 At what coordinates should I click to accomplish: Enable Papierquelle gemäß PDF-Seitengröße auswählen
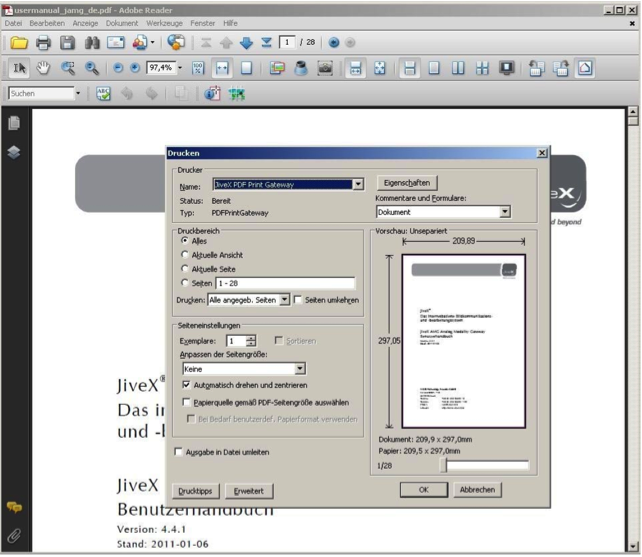coord(186,402)
